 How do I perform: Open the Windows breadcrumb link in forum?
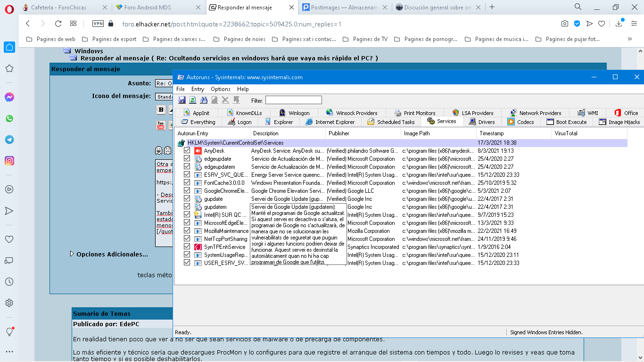point(89,51)
